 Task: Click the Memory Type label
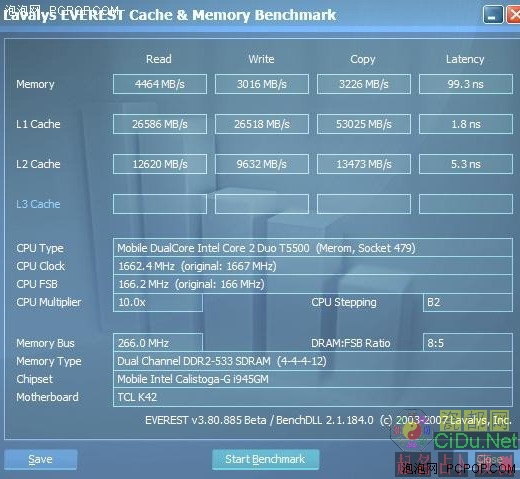click(49, 361)
